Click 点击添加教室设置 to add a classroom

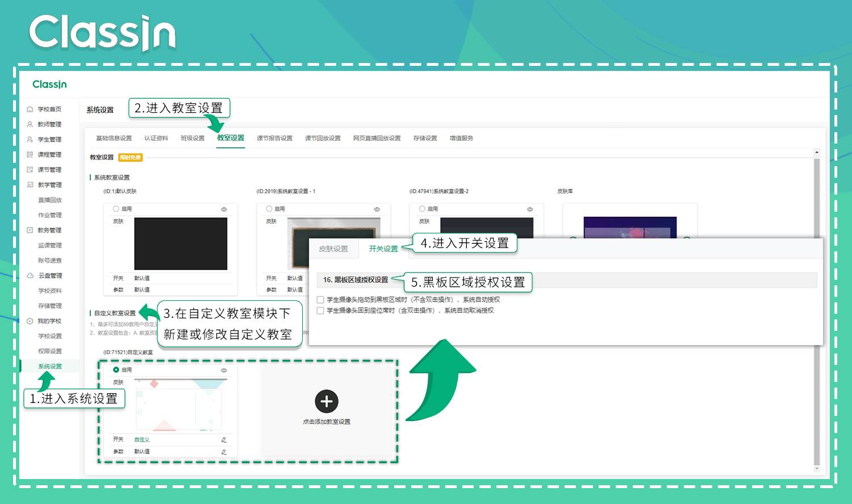click(x=327, y=422)
